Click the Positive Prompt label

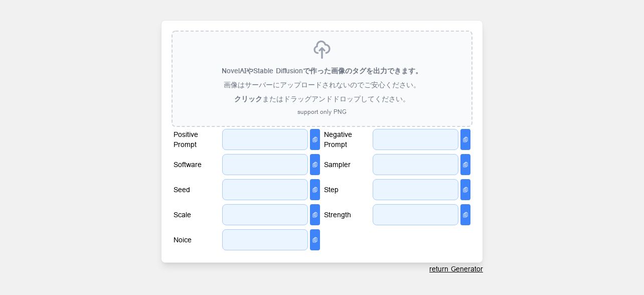(x=186, y=139)
